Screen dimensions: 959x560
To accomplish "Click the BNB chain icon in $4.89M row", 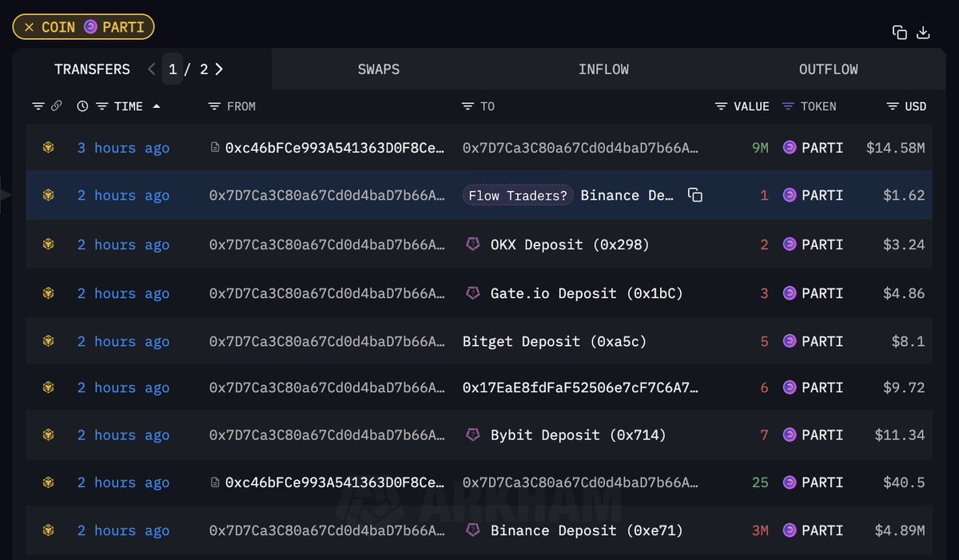I will [49, 530].
